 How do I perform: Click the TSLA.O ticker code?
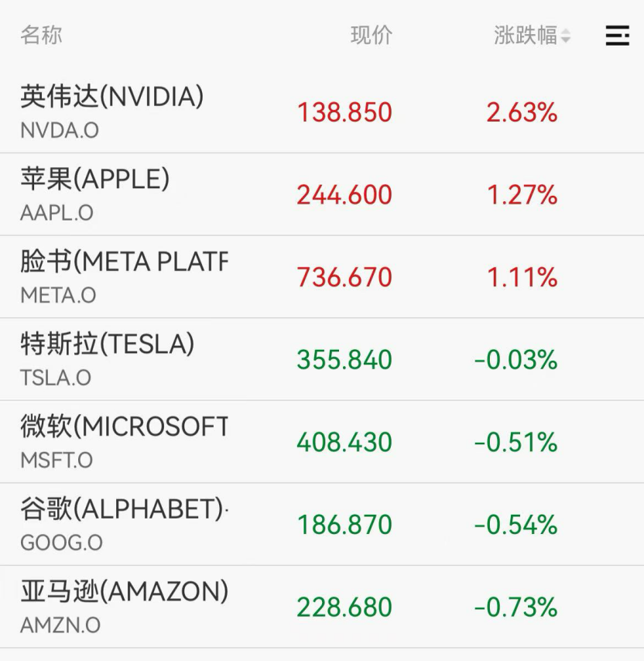click(56, 378)
